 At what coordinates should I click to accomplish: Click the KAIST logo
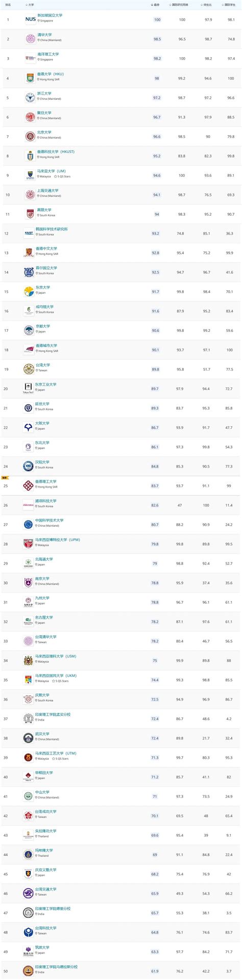pos(29,233)
